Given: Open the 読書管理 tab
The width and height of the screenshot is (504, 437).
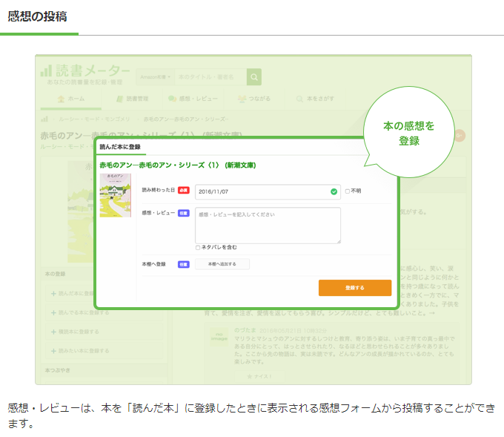Looking at the screenshot, I should tap(132, 99).
